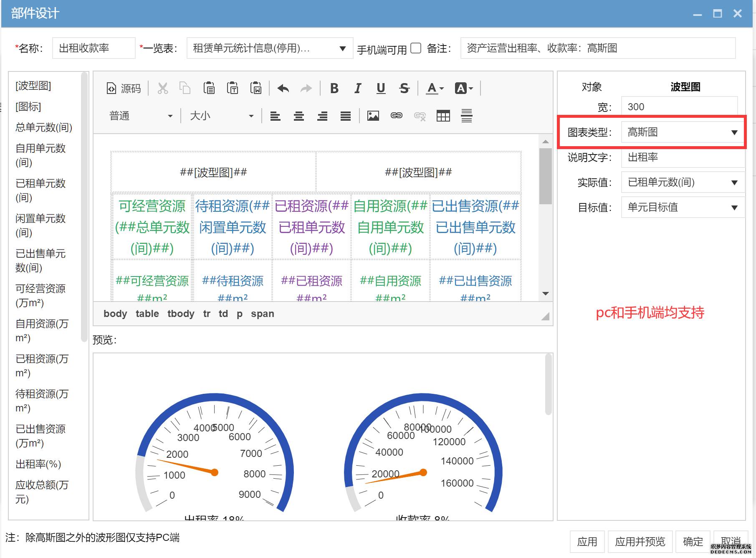Viewport: 756px width, 558px height.
Task: Click the preview pane scrollbar thumb
Action: tap(549, 384)
